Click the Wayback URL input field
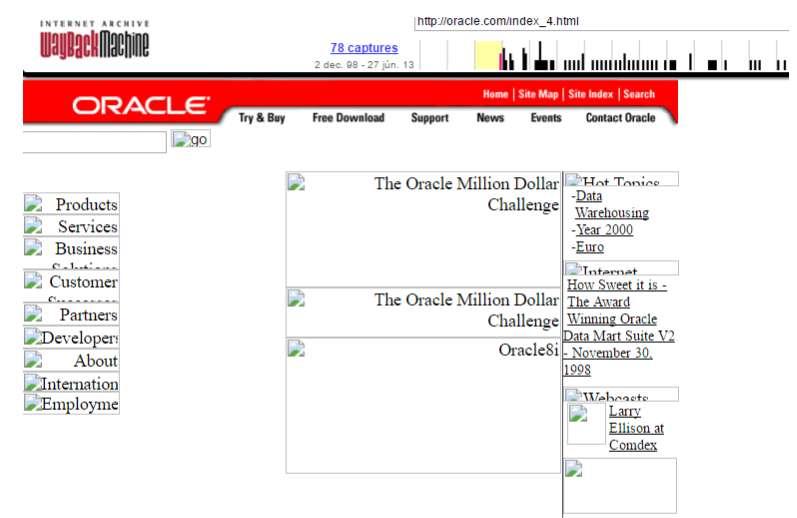Screen dimensions: 797x518 [x=602, y=21]
